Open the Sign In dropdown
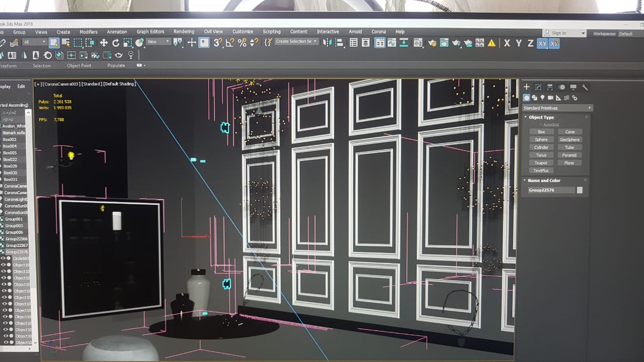 click(566, 33)
